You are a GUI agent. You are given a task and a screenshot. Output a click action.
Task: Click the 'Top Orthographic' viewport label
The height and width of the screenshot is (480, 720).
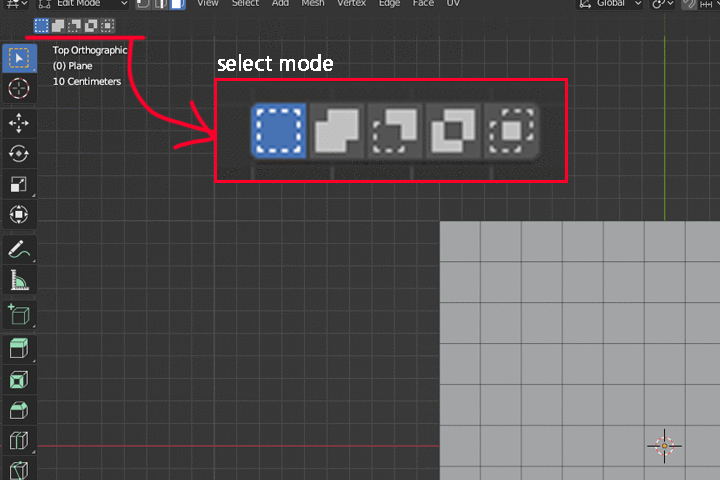pyautogui.click(x=90, y=50)
